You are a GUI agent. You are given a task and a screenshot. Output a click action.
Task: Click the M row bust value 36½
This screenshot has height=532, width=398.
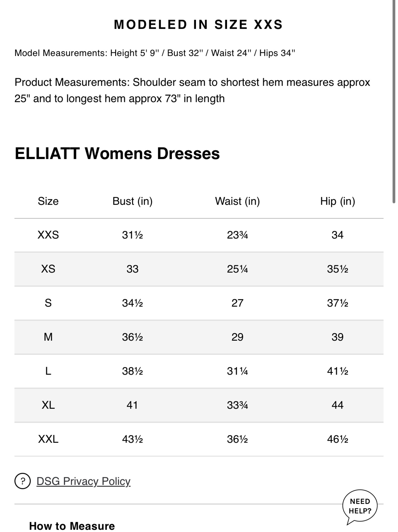pos(132,337)
